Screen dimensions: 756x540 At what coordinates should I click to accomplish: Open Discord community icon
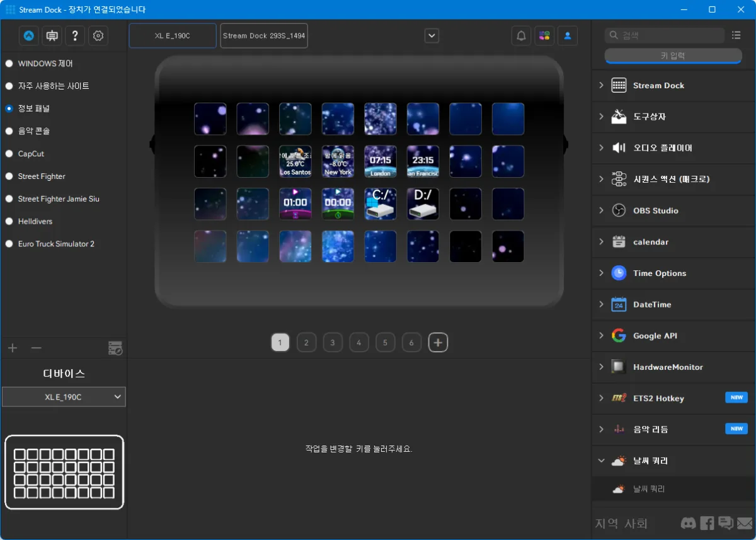tap(688, 523)
